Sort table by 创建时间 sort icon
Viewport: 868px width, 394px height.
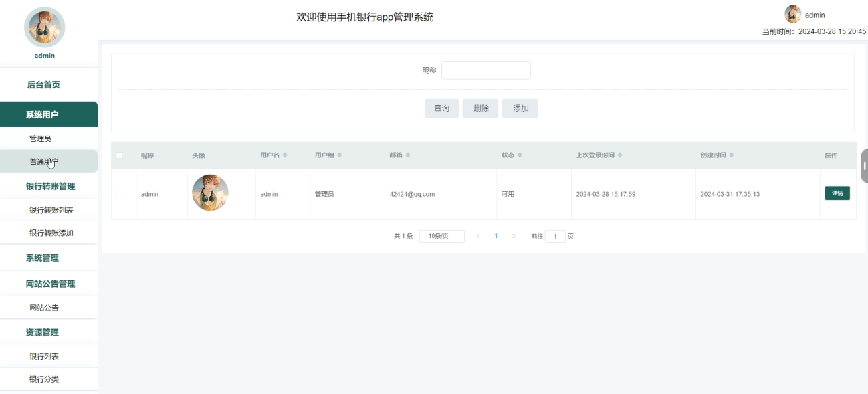(x=732, y=155)
